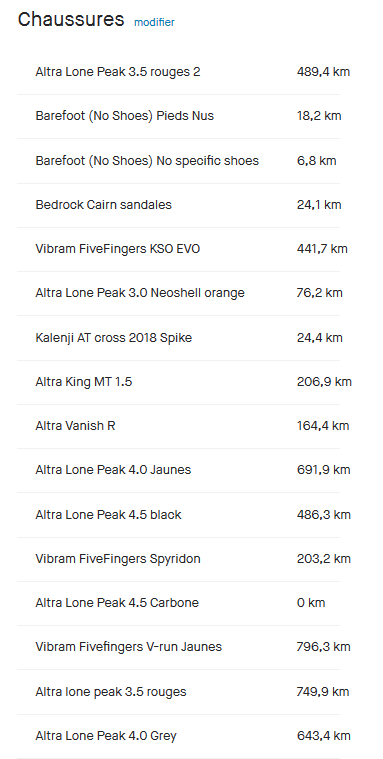Click Barefoot (No Shoes) Pieds Nus entry
Viewport: 383px width, 759px height.
coord(178,116)
